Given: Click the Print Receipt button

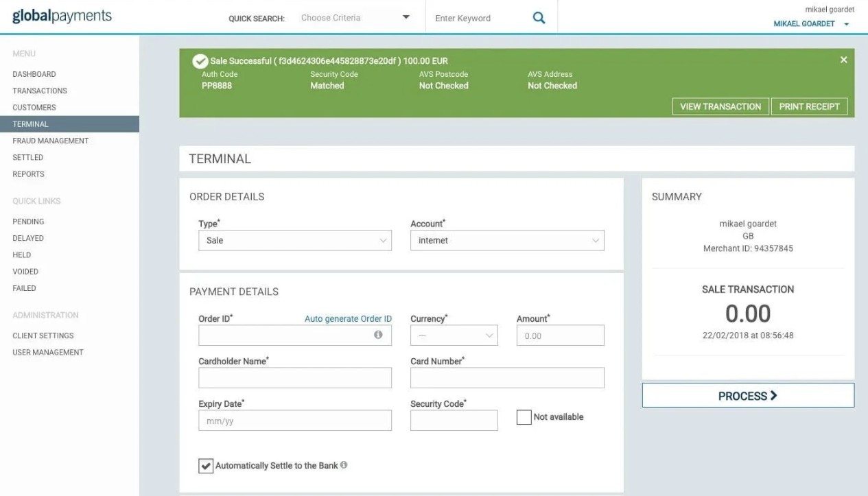Looking at the screenshot, I should [x=809, y=106].
